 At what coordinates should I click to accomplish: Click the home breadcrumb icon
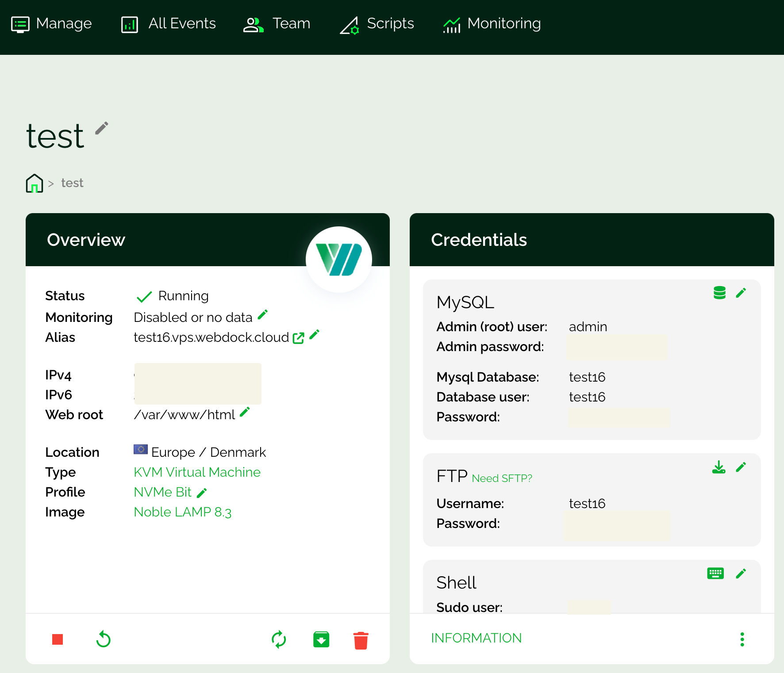[35, 183]
